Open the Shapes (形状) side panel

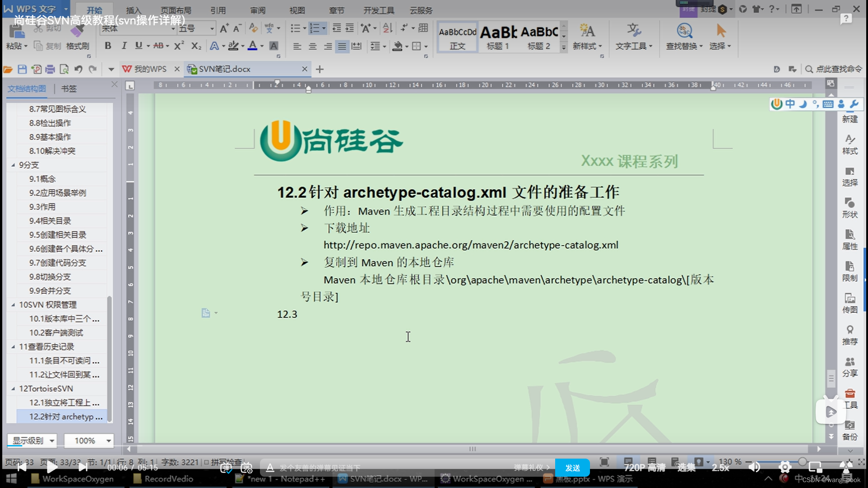(x=849, y=208)
